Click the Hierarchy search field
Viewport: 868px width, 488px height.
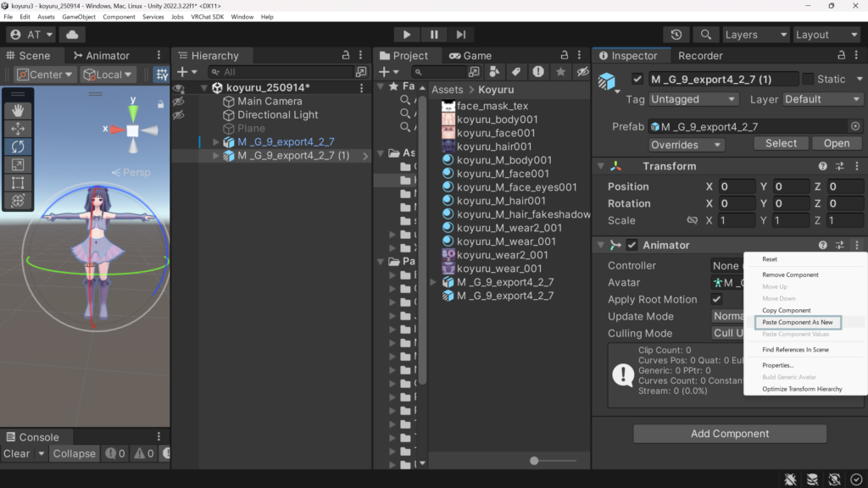tap(281, 72)
